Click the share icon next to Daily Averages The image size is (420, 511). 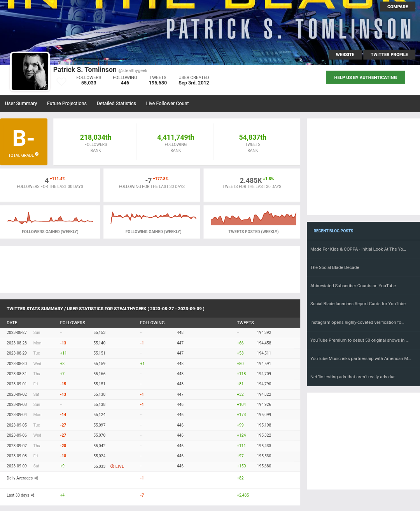coord(36,478)
